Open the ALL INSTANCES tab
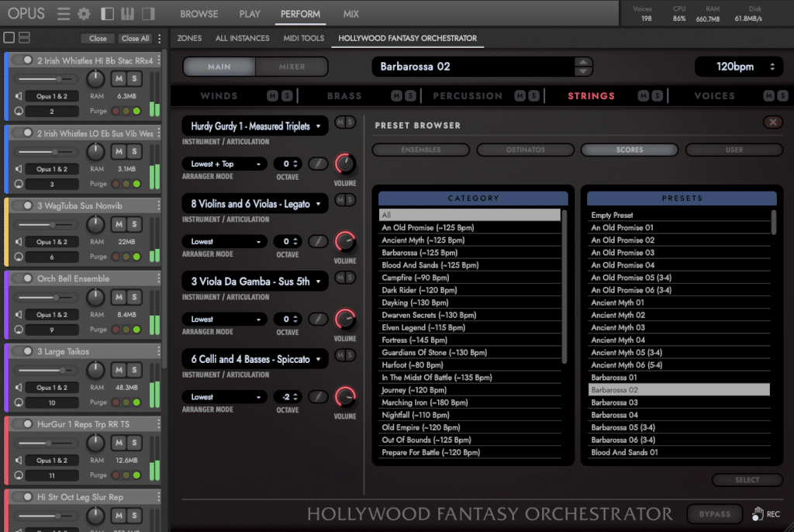Viewport: 794px width, 532px height. point(242,38)
